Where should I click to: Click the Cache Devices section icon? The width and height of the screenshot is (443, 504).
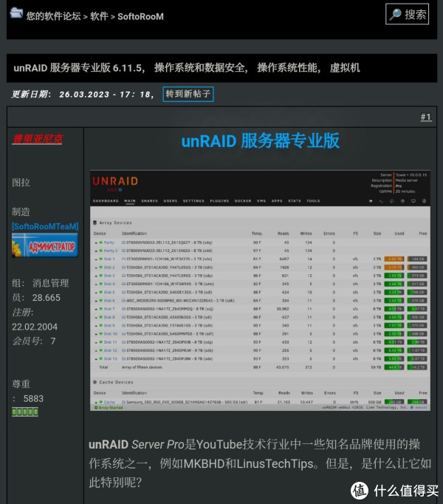pyautogui.click(x=94, y=382)
